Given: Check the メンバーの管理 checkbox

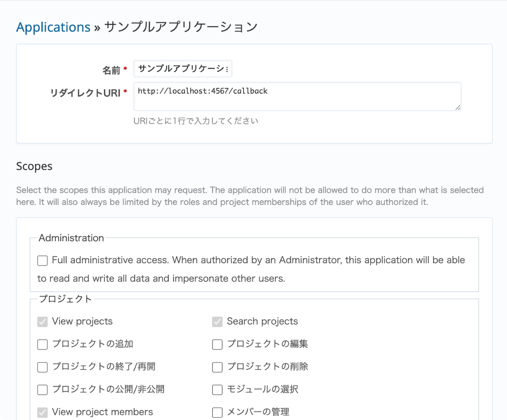Looking at the screenshot, I should point(217,412).
